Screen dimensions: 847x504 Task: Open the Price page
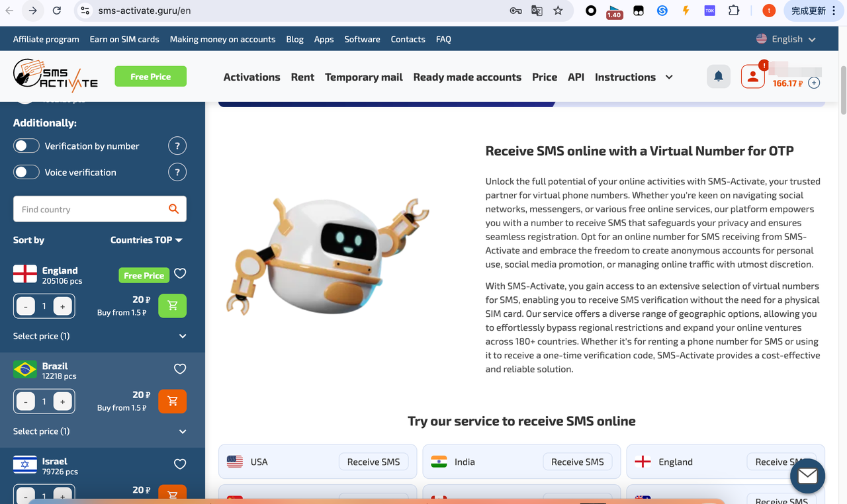545,77
